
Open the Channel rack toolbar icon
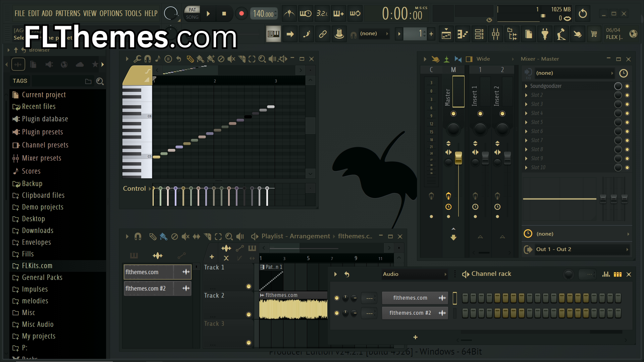click(479, 34)
